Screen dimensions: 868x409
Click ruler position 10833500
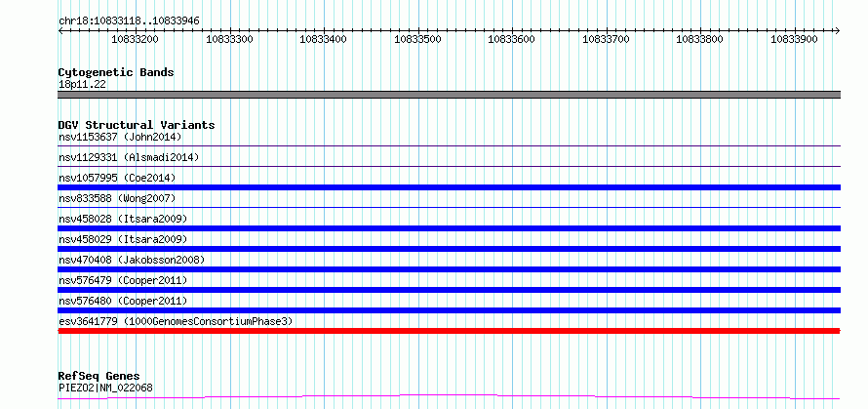click(x=417, y=39)
